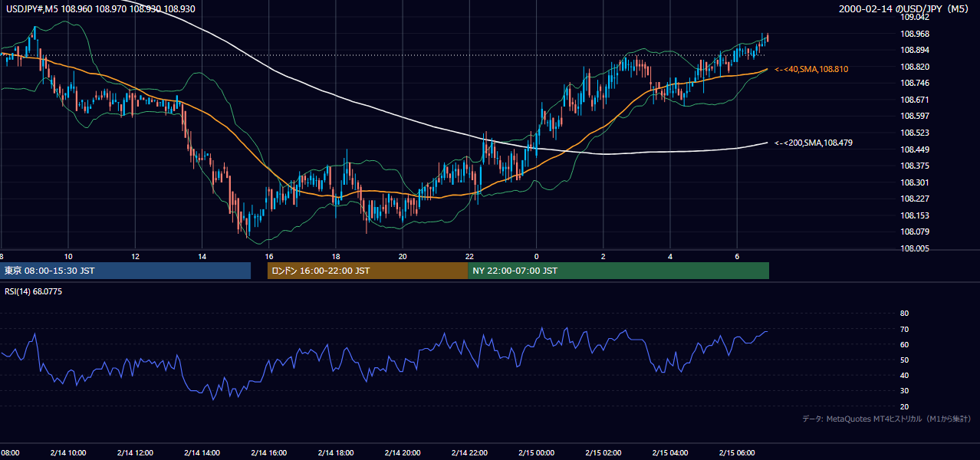The width and height of the screenshot is (980, 460).
Task: Click the 40 SMA label showing 108.810
Action: point(811,69)
